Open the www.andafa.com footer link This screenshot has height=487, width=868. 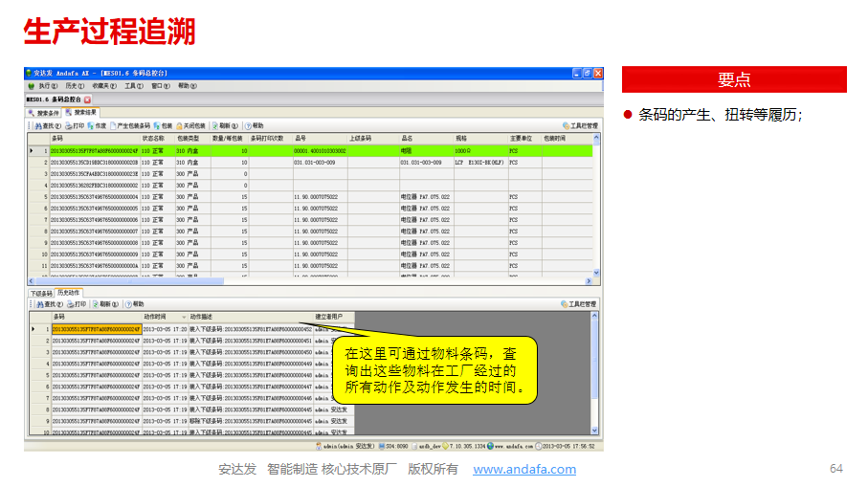click(524, 469)
